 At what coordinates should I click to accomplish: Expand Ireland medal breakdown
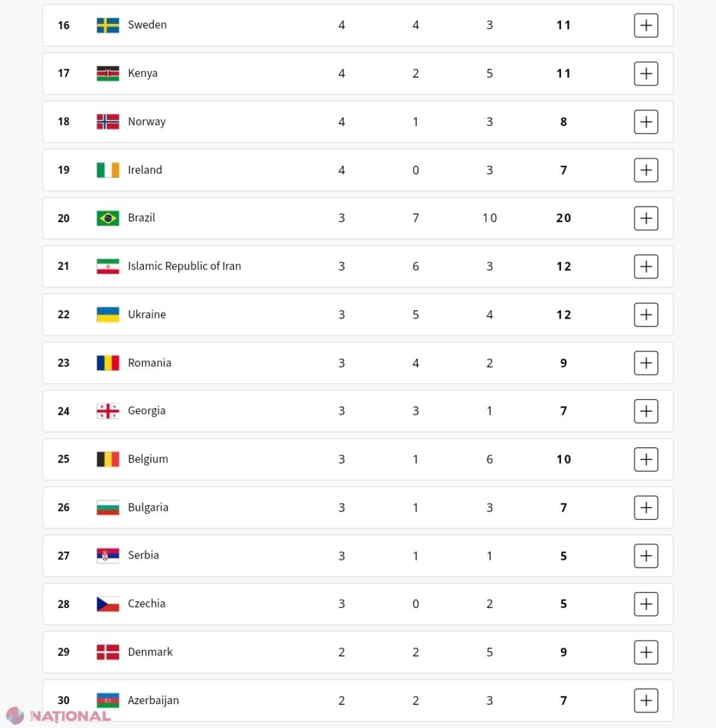click(646, 170)
